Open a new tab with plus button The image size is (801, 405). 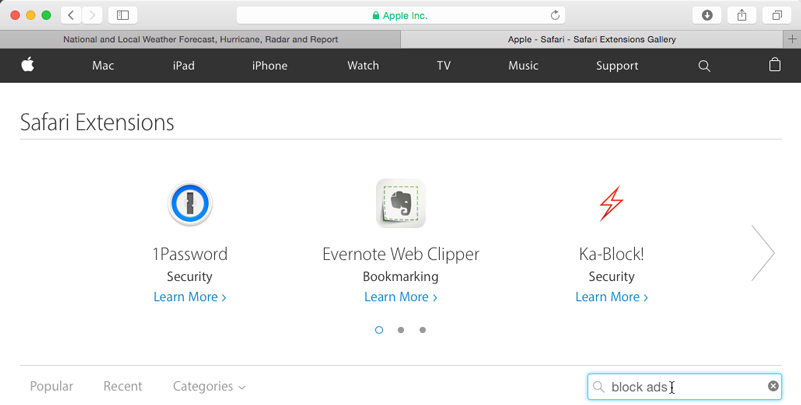point(792,39)
